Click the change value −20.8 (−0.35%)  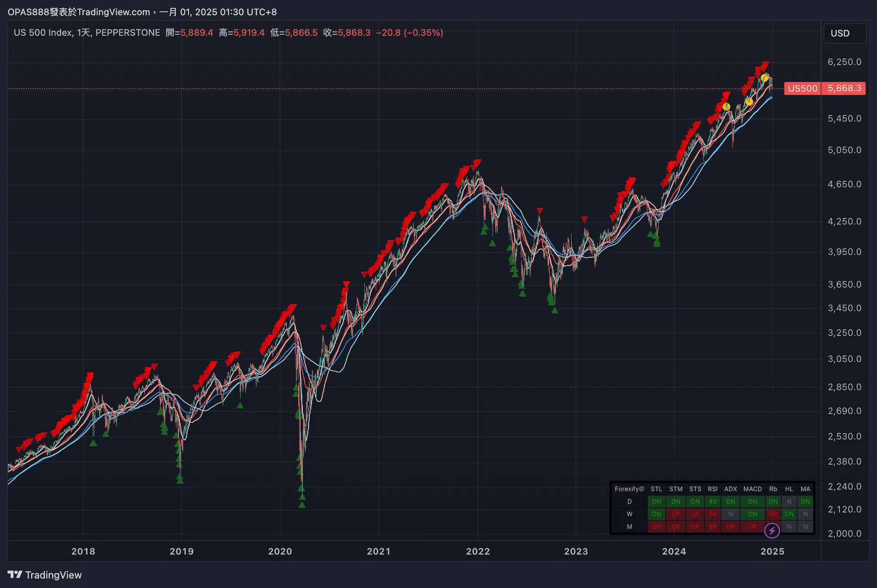point(410,33)
